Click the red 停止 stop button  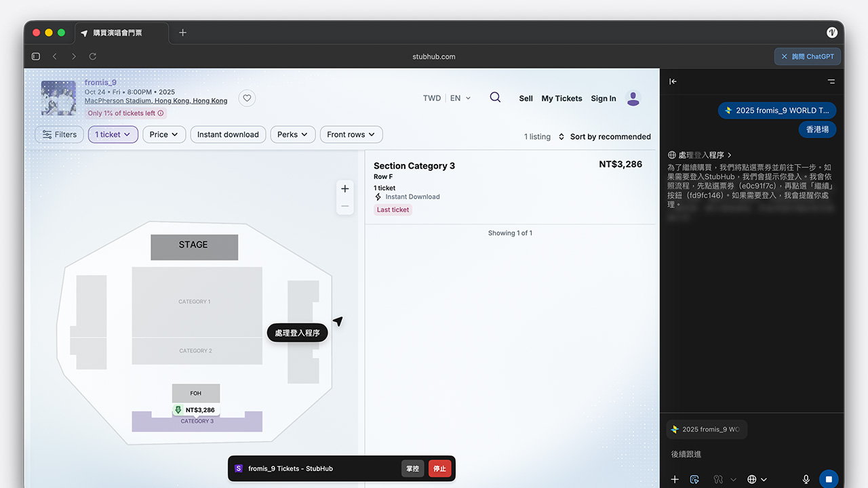pos(439,468)
